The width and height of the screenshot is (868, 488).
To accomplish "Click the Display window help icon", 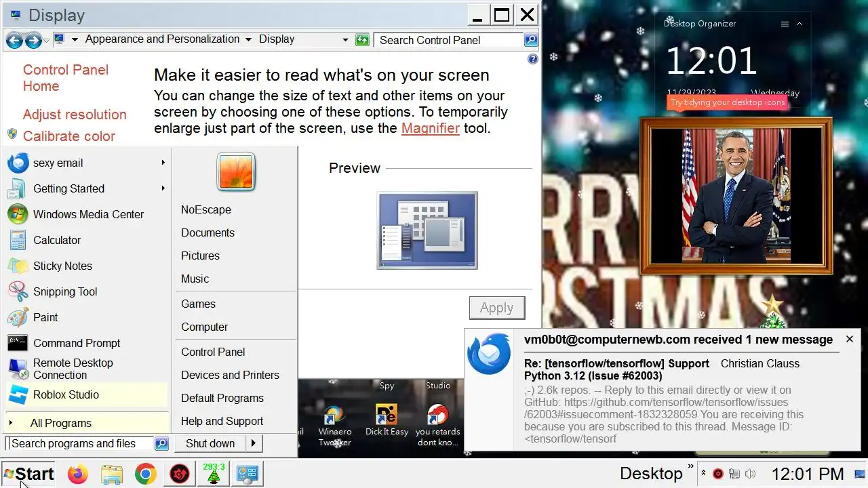I will click(x=532, y=60).
